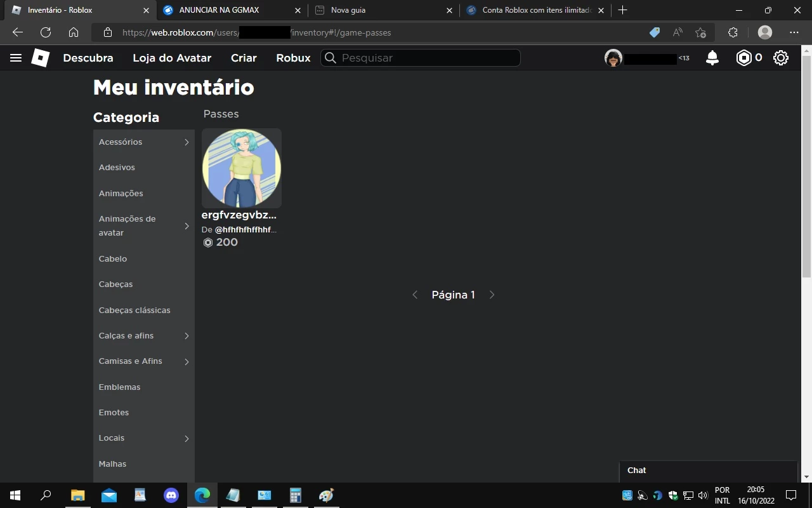The height and width of the screenshot is (508, 812).
Task: Click the search magnifier icon
Action: coord(330,58)
